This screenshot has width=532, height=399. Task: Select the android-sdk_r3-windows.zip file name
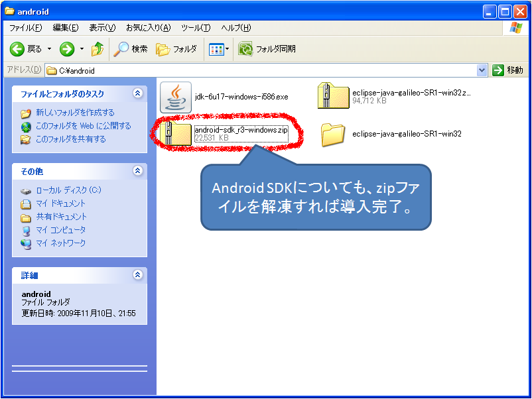tap(241, 130)
